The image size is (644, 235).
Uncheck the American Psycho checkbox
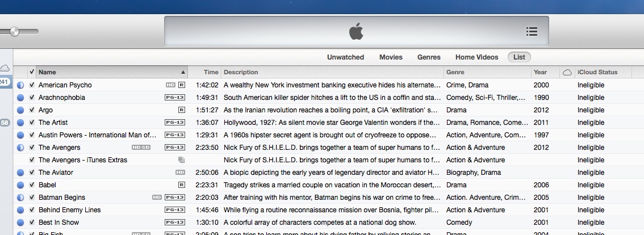pos(32,85)
